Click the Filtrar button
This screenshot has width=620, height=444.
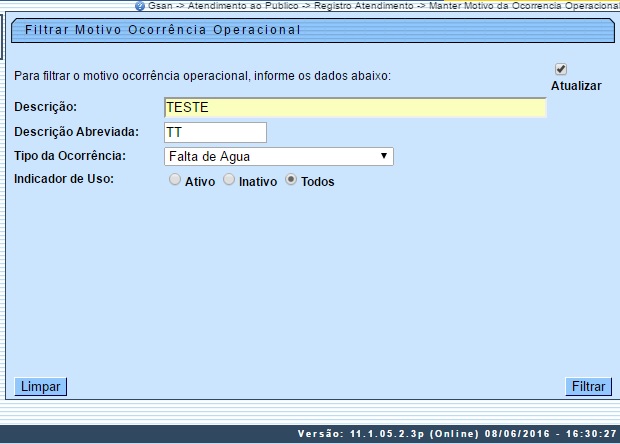click(588, 386)
